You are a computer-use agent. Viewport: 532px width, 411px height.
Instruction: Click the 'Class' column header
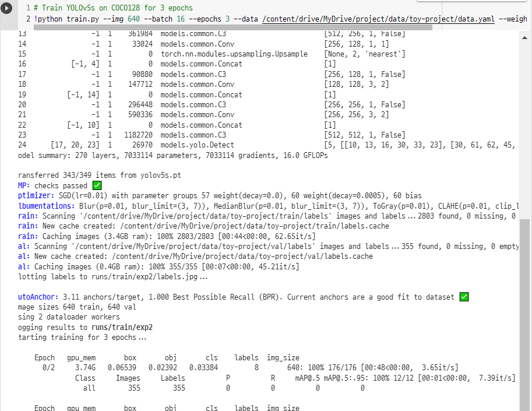pyautogui.click(x=85, y=378)
